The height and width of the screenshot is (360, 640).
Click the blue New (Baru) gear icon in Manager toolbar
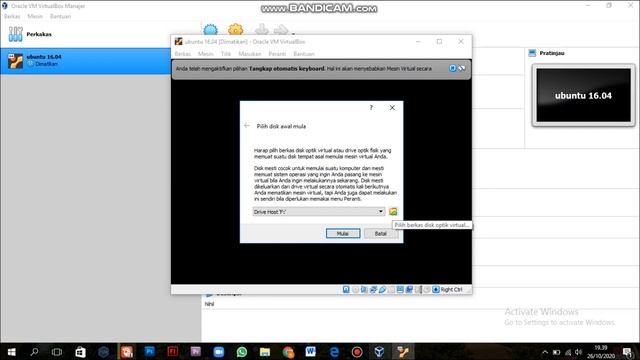tap(211, 29)
